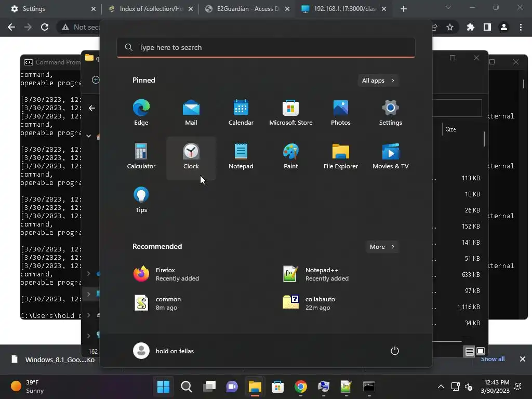Viewport: 532px width, 399px height.
Task: Show All apps list
Action: pyautogui.click(x=378, y=81)
